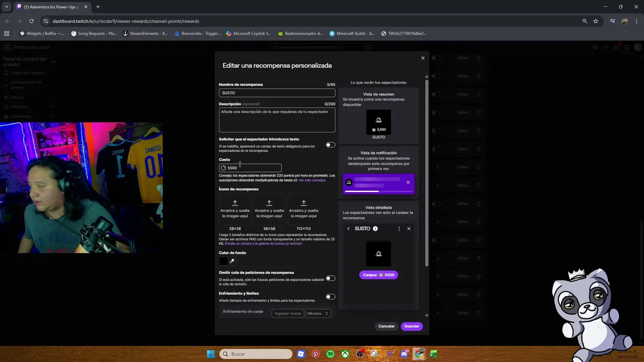The image size is (644, 362).
Task: Open Redimensionador bookmark
Action: click(x=300, y=34)
